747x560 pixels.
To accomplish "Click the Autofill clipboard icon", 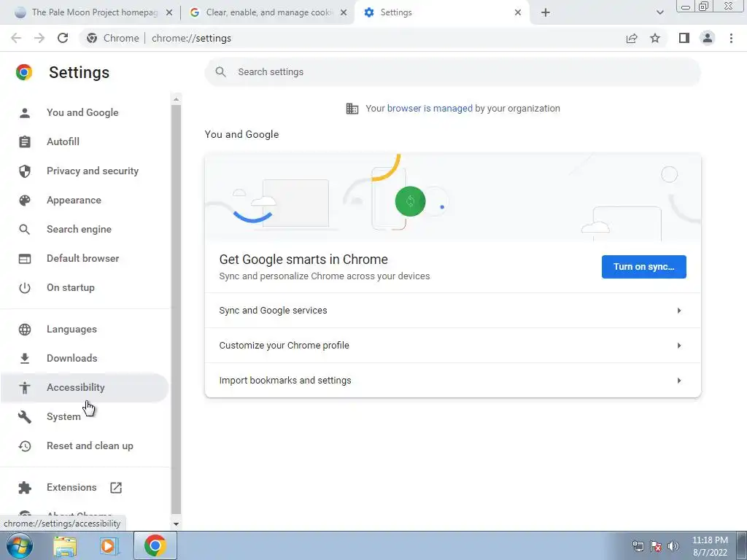I will coord(25,142).
